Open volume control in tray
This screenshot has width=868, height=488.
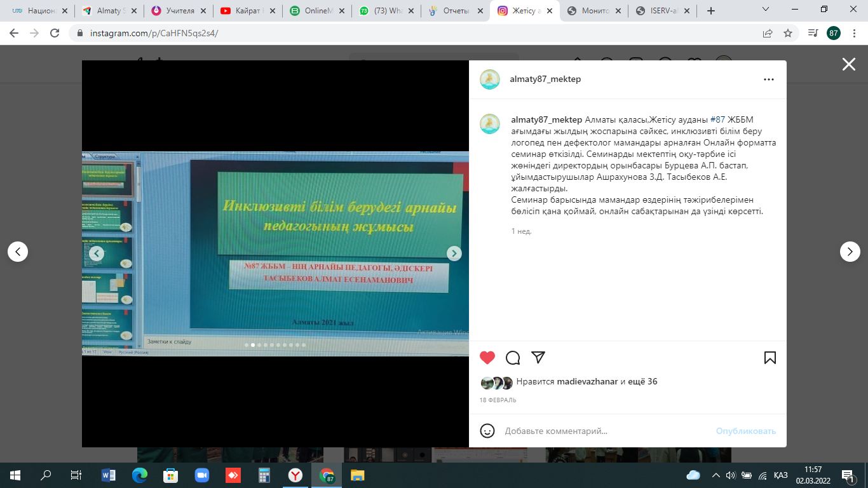coord(731,475)
